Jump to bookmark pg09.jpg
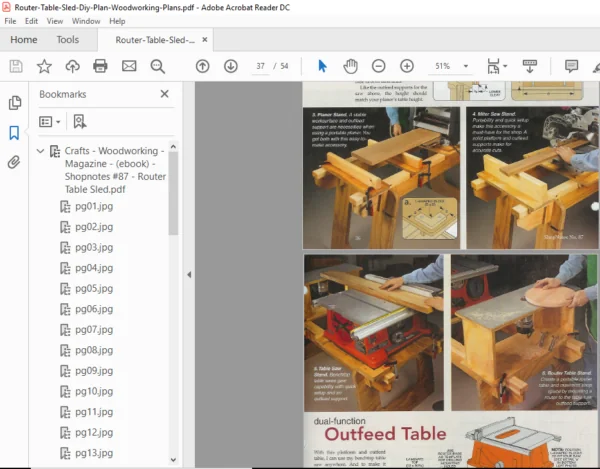The height and width of the screenshot is (469, 600). coord(94,371)
